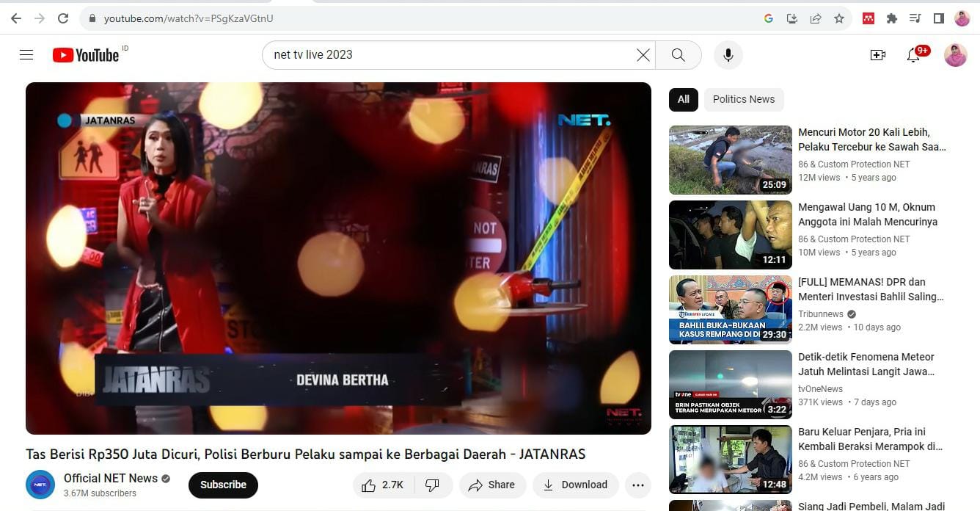
Task: Open tvOneNews channel name
Action: pos(820,389)
